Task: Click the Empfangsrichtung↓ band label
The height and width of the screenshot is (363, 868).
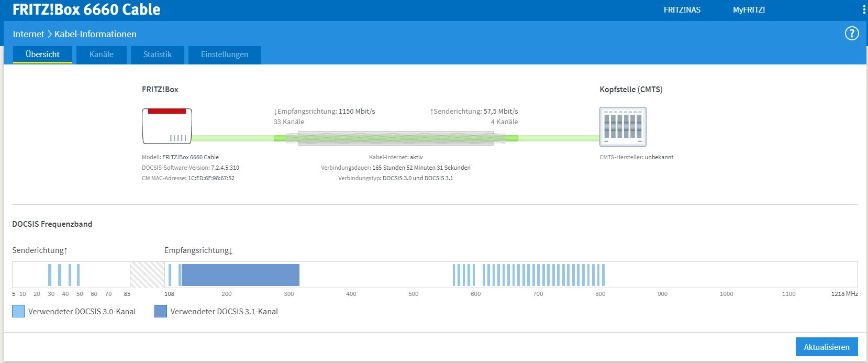Action: coord(198,250)
